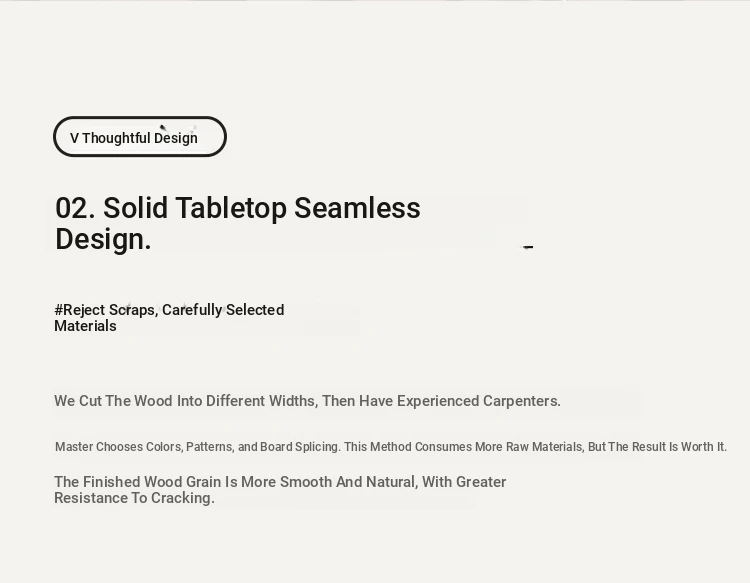Click The Finished Wood Grain sentence
Screen dimensions: 750x583
(x=280, y=490)
